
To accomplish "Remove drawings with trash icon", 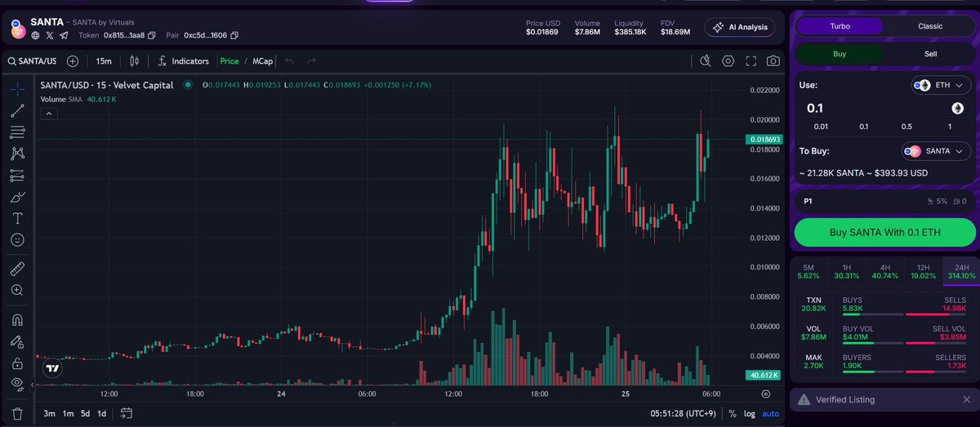I will pos(17,413).
